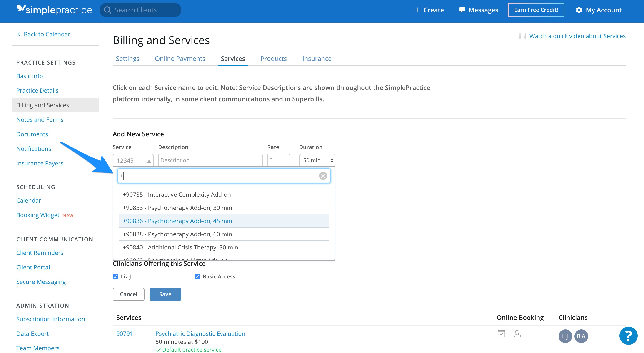Select +90785 Interactive Complexity Add-on
The height and width of the screenshot is (353, 644).
224,195
